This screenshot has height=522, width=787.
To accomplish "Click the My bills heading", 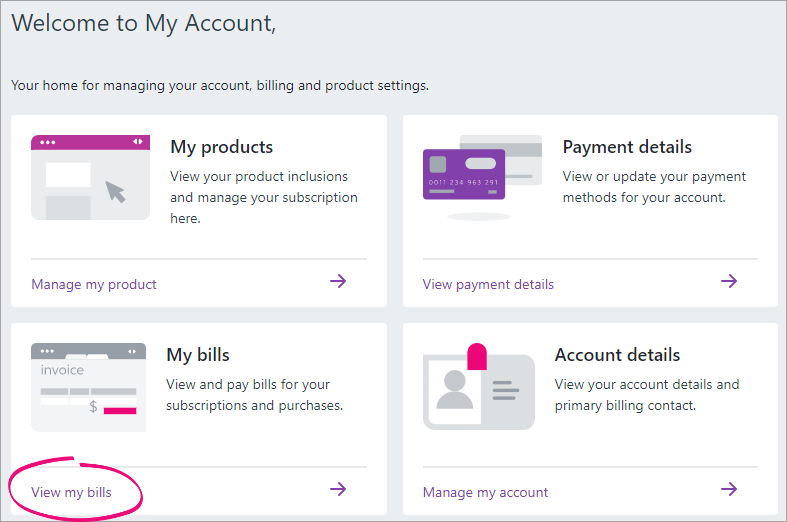I will [x=198, y=355].
